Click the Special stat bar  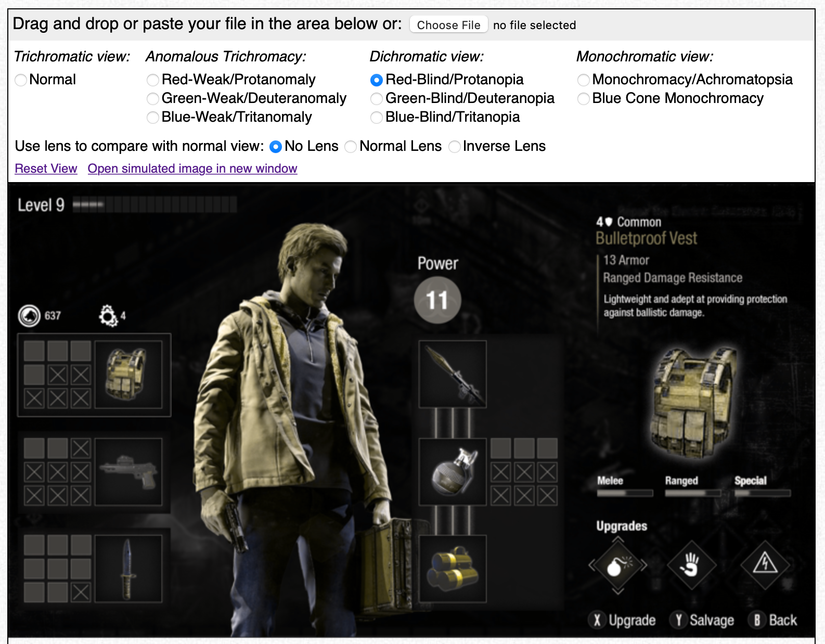pyautogui.click(x=763, y=493)
